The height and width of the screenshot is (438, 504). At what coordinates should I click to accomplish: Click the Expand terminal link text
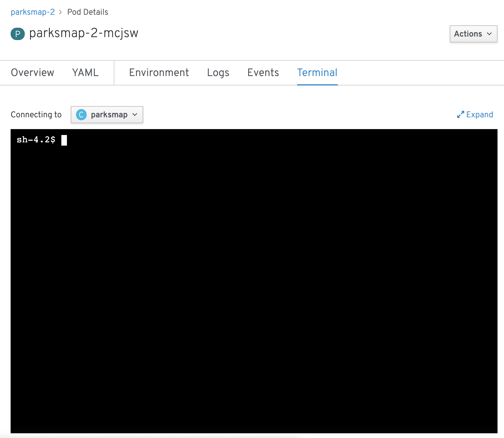coord(479,115)
